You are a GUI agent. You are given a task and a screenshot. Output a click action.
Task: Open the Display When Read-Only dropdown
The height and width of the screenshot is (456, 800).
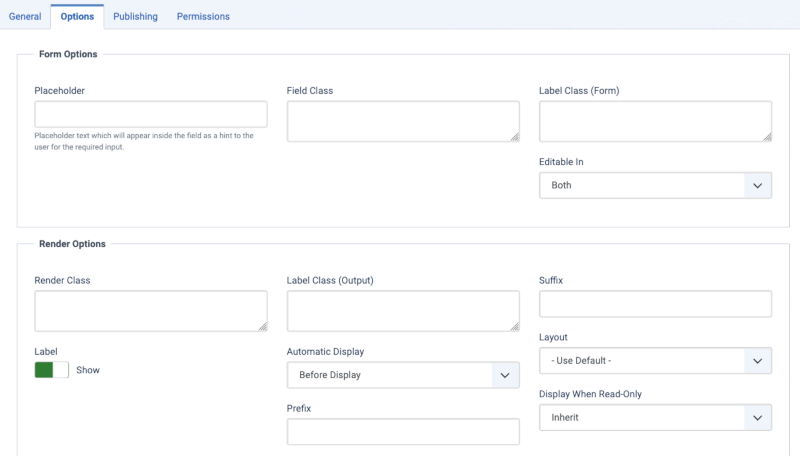coord(655,417)
